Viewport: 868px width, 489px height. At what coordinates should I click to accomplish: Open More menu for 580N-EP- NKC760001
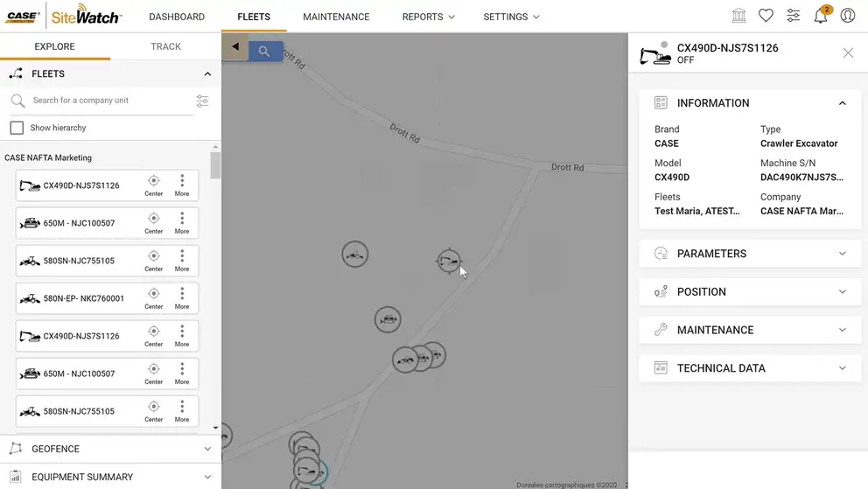coord(182,298)
